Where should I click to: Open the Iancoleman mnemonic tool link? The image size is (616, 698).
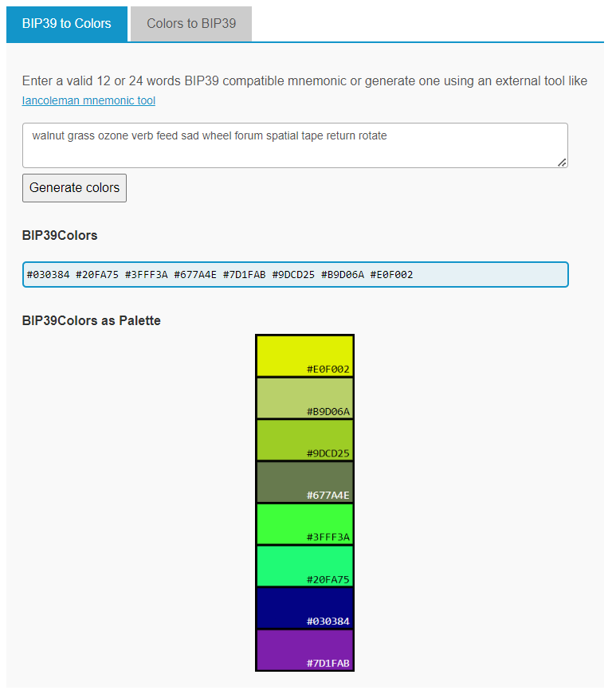88,100
